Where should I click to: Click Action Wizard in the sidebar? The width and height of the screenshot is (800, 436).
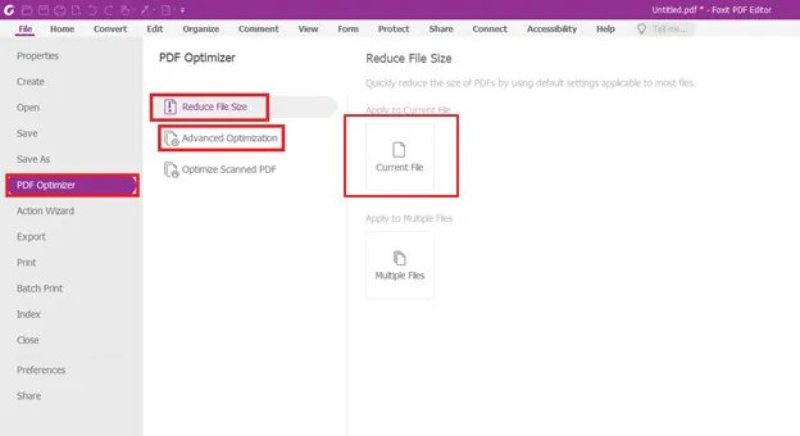click(x=45, y=211)
